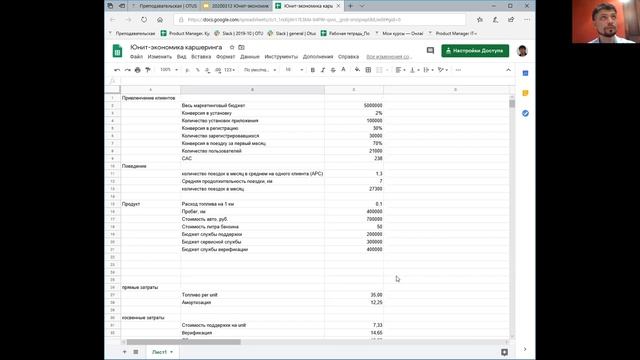
Task: Open the browser share icon
Action: click(x=511, y=20)
